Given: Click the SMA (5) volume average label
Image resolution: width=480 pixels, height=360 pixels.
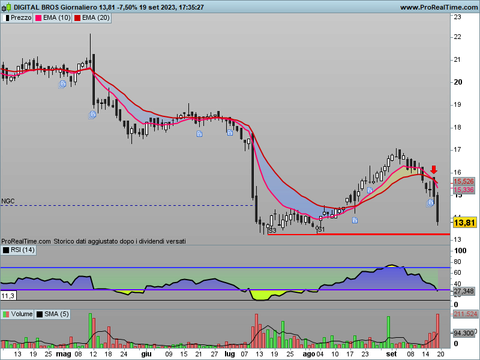Looking at the screenshot, I should click(56, 314).
